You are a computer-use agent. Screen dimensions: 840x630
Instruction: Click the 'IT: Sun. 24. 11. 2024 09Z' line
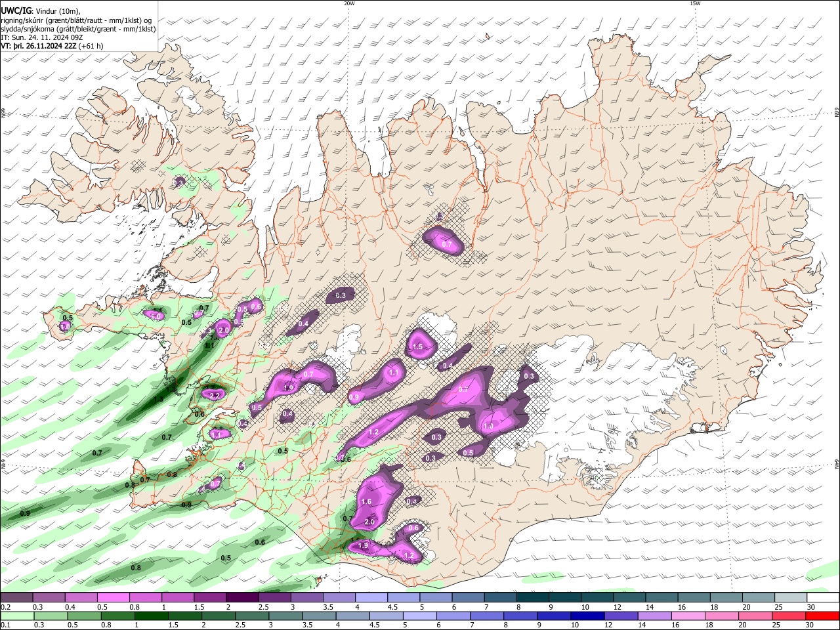(x=41, y=37)
